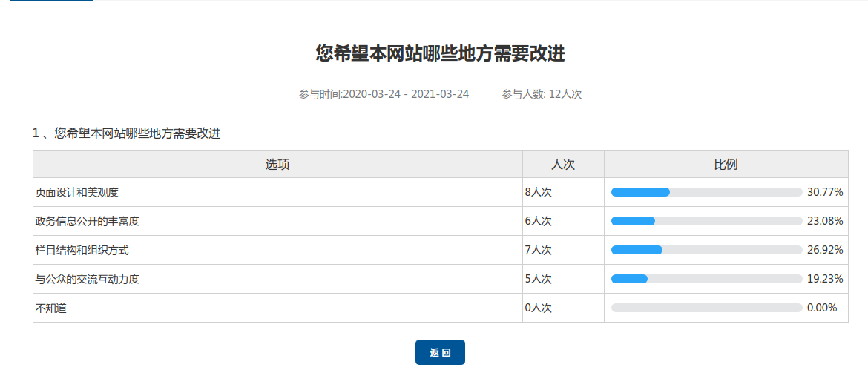Click the page title 您希望本网站哪些地方需要改进
Viewport: 868px width, 373px height.
440,54
